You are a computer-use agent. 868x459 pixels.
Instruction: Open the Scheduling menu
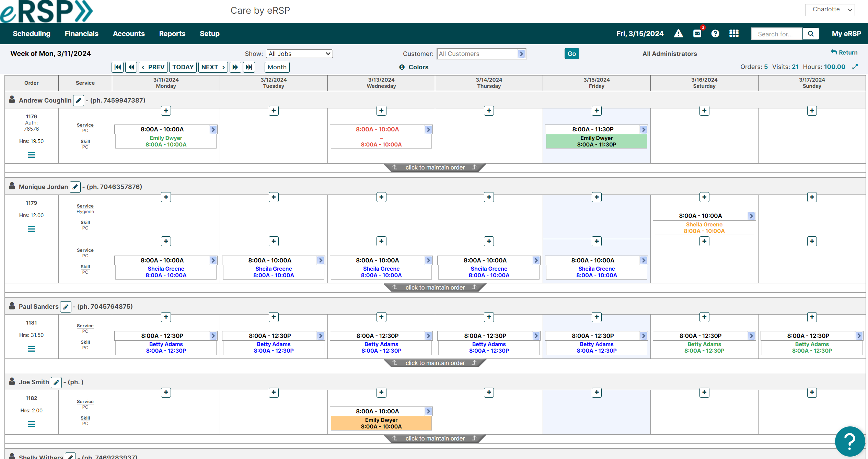(x=31, y=33)
